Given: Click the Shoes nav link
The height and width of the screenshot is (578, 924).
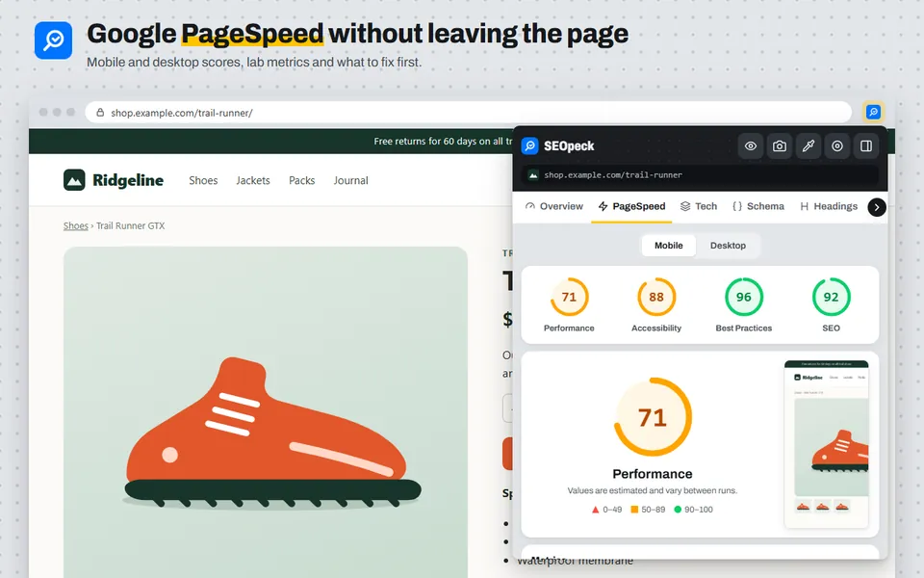Looking at the screenshot, I should tap(203, 180).
